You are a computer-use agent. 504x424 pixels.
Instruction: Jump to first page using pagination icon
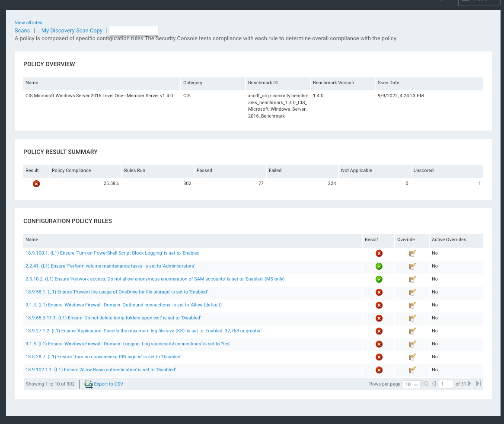click(x=424, y=383)
